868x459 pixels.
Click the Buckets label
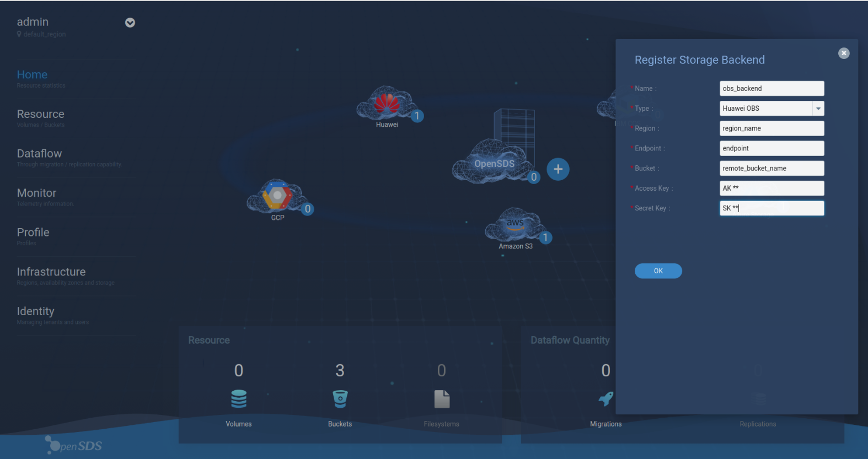[x=340, y=424]
